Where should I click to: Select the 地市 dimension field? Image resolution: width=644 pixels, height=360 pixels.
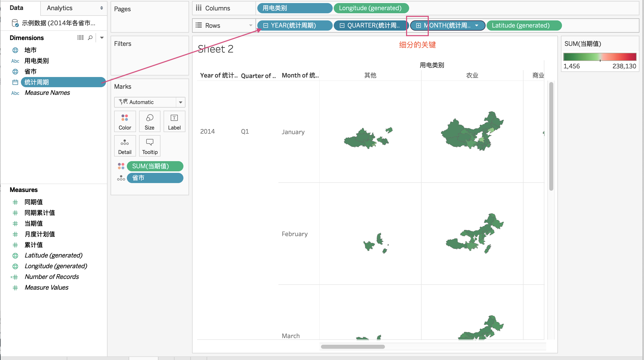coord(31,50)
